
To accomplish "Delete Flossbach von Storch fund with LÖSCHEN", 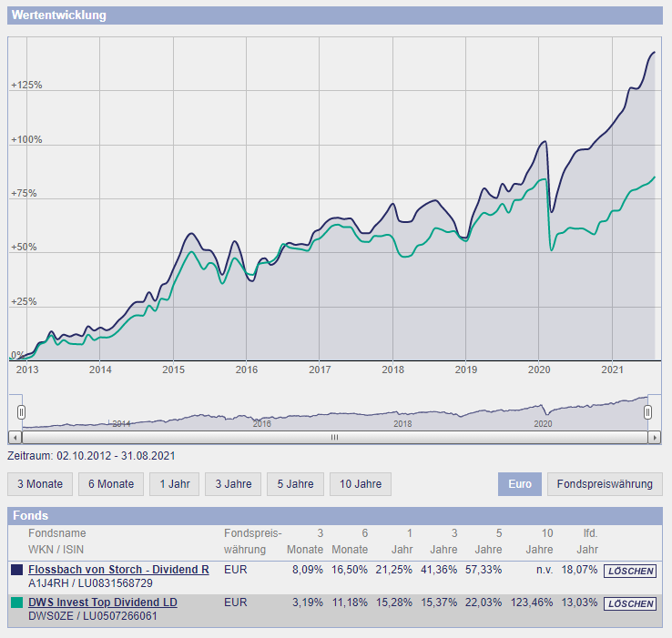I will coord(630,571).
